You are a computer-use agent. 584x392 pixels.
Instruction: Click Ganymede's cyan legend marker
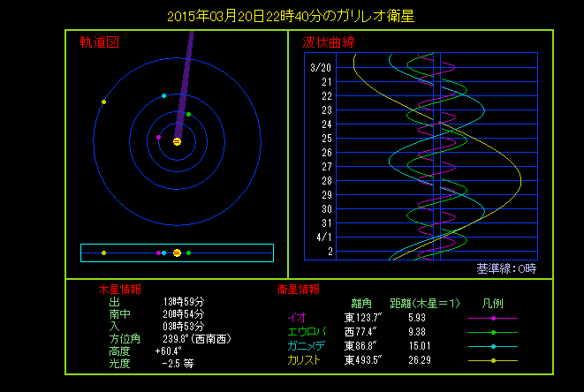[492, 346]
